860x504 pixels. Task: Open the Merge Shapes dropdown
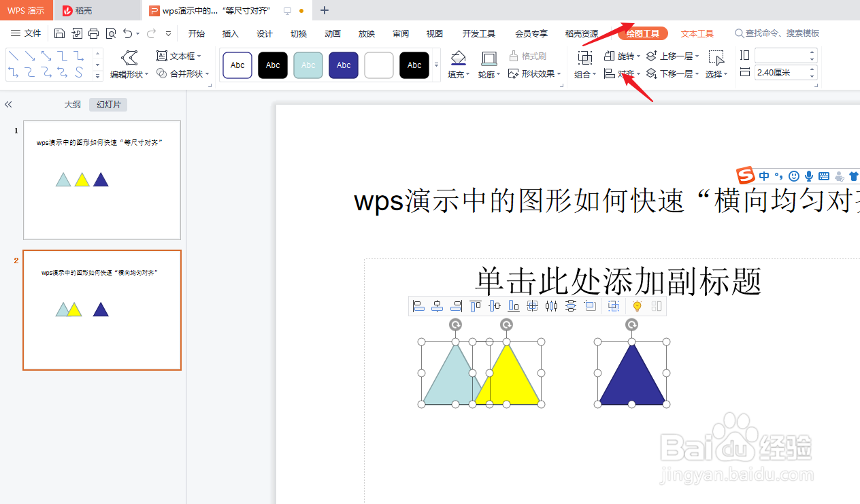(x=182, y=73)
